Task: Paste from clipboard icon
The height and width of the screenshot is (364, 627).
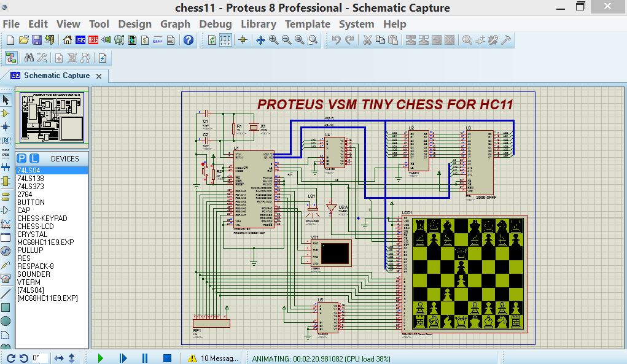Action: (x=393, y=40)
